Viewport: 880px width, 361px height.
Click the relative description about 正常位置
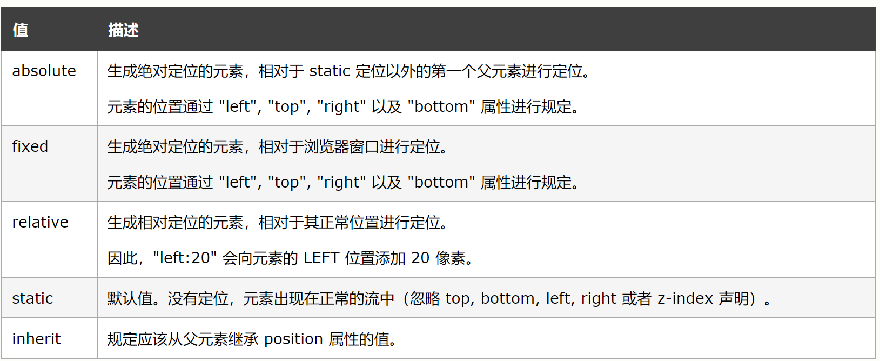coord(277,223)
